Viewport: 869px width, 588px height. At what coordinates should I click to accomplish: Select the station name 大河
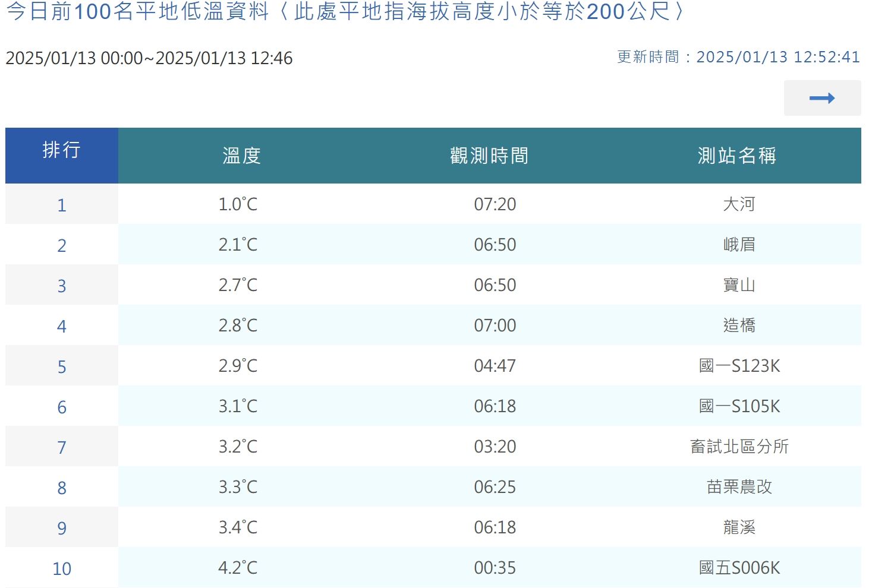pyautogui.click(x=739, y=204)
